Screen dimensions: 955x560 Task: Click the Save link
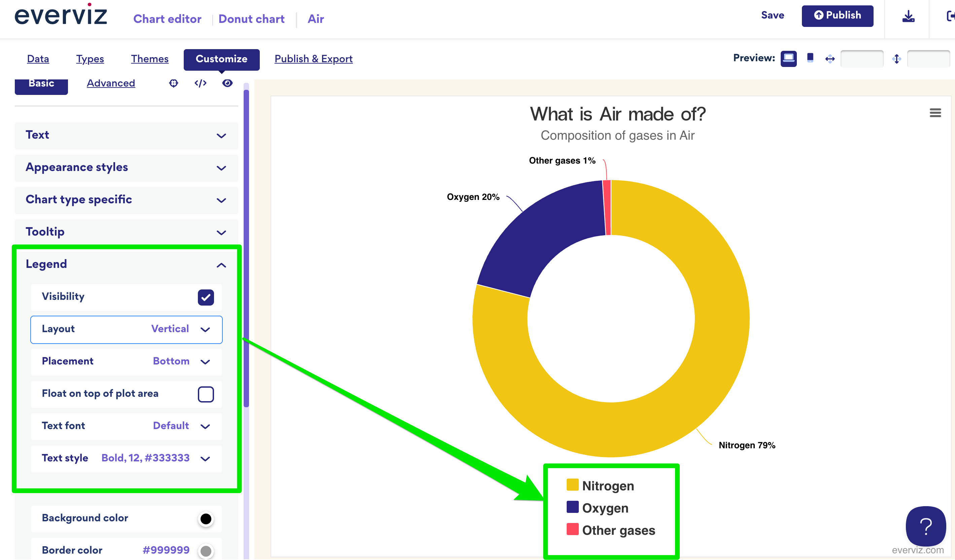pos(772,15)
